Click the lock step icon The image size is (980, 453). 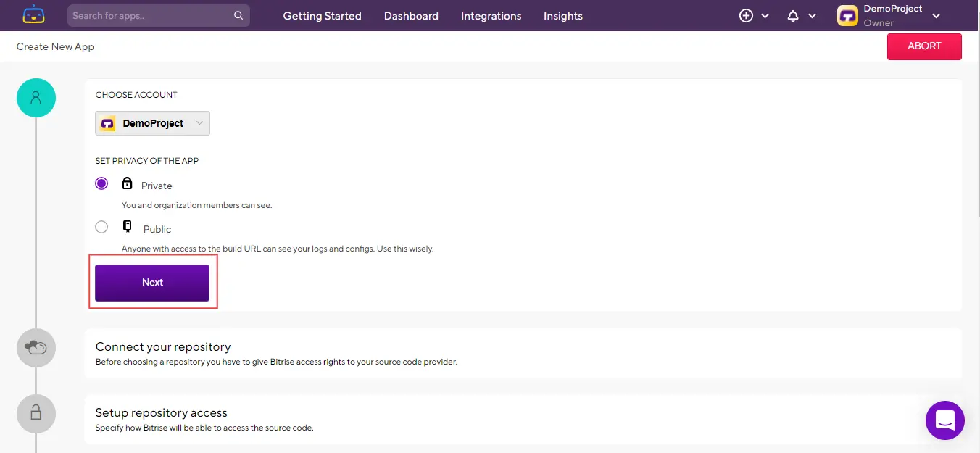36,413
